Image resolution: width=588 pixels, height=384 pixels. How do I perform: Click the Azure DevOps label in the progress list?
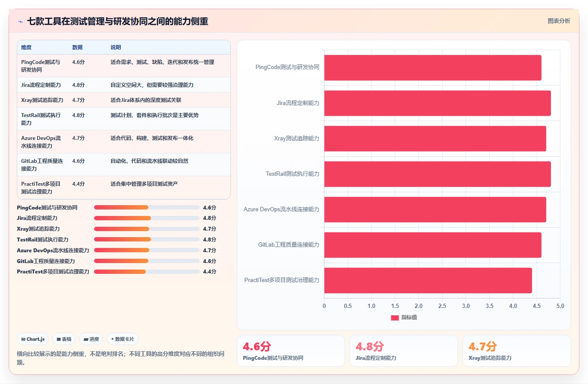(53, 250)
